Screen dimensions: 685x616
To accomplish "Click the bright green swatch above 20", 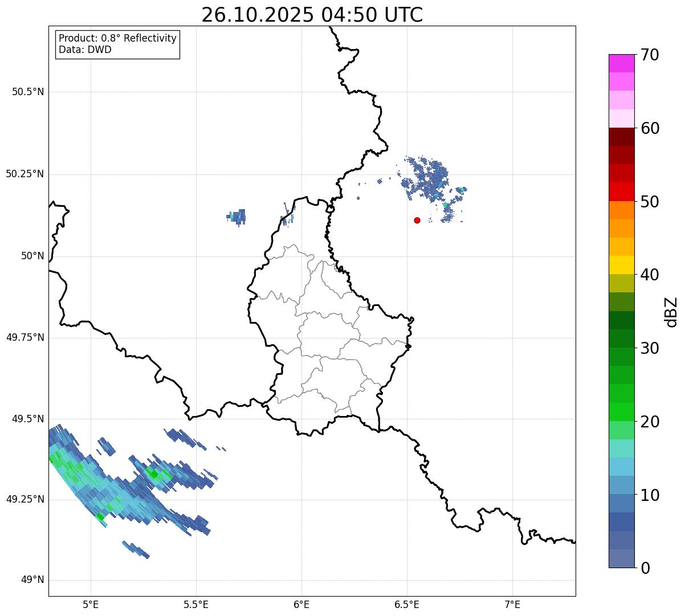I will tap(621, 412).
